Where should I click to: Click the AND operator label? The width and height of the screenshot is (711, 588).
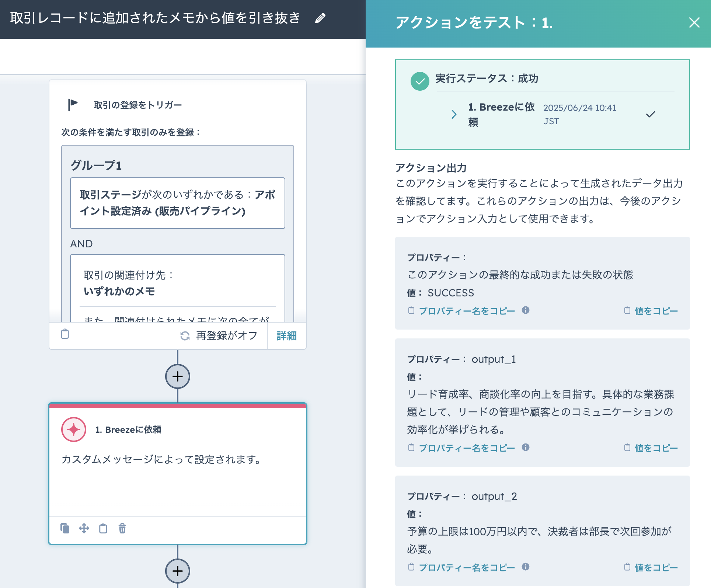[x=81, y=244]
